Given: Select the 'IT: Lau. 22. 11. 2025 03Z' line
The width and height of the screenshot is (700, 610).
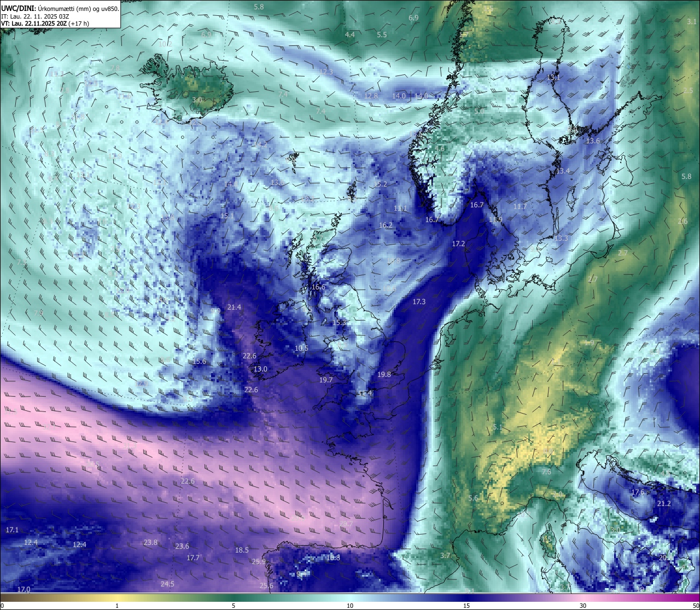Looking at the screenshot, I should tap(35, 16).
